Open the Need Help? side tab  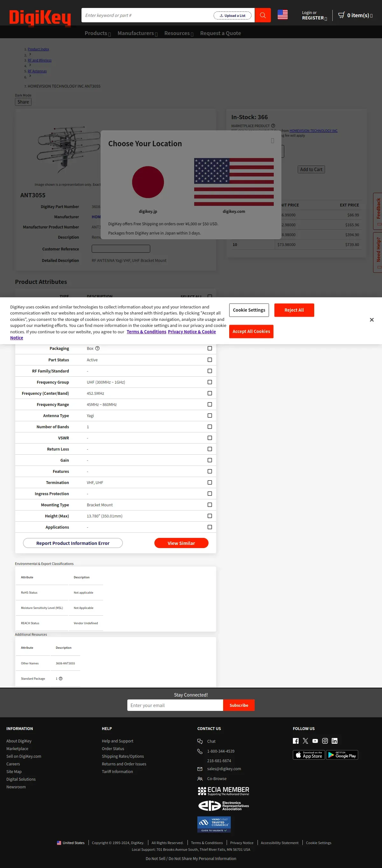pyautogui.click(x=378, y=252)
